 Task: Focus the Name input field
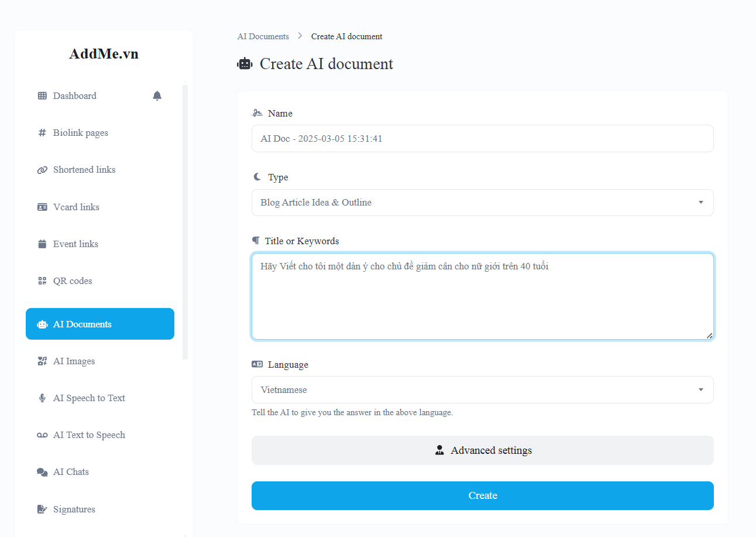tap(483, 139)
